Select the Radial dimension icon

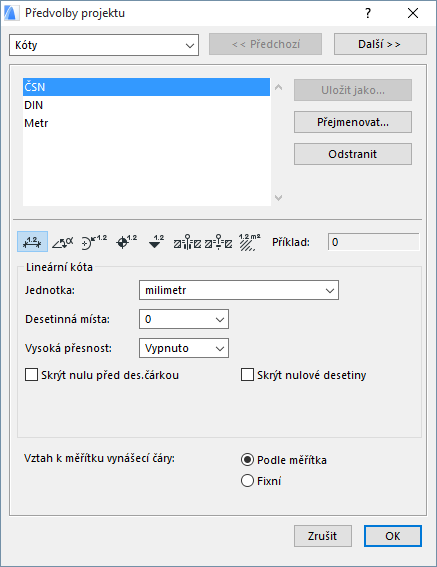(x=94, y=242)
